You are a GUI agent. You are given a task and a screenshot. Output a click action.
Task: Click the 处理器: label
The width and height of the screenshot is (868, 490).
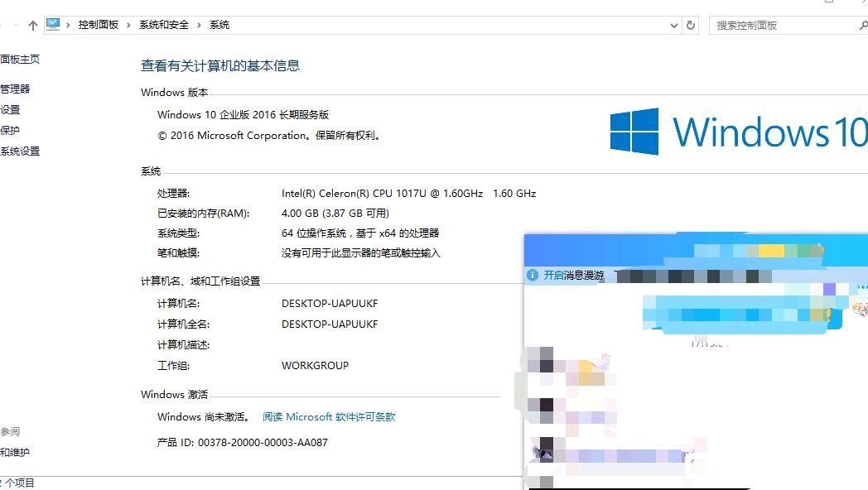(x=173, y=194)
